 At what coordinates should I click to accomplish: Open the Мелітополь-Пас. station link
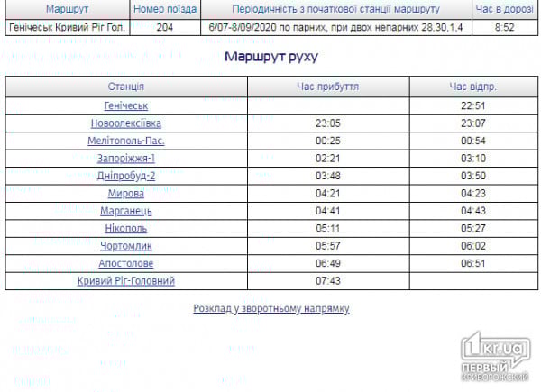point(126,141)
